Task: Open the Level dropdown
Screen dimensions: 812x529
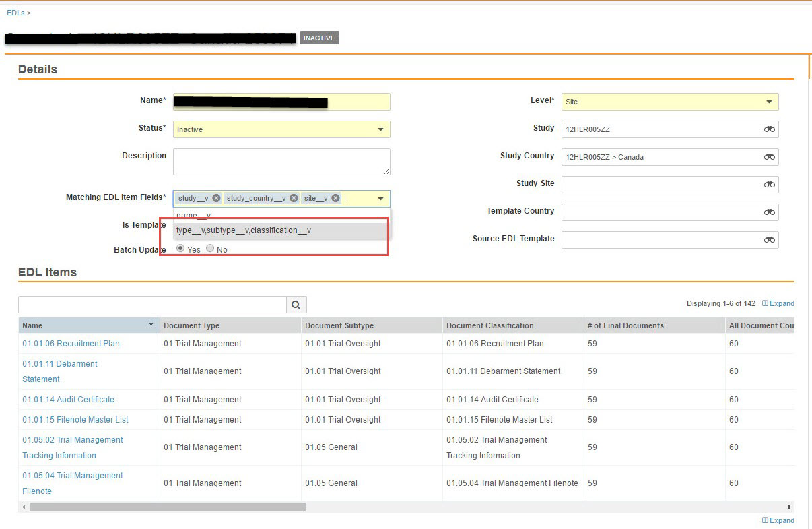Action: pos(769,102)
